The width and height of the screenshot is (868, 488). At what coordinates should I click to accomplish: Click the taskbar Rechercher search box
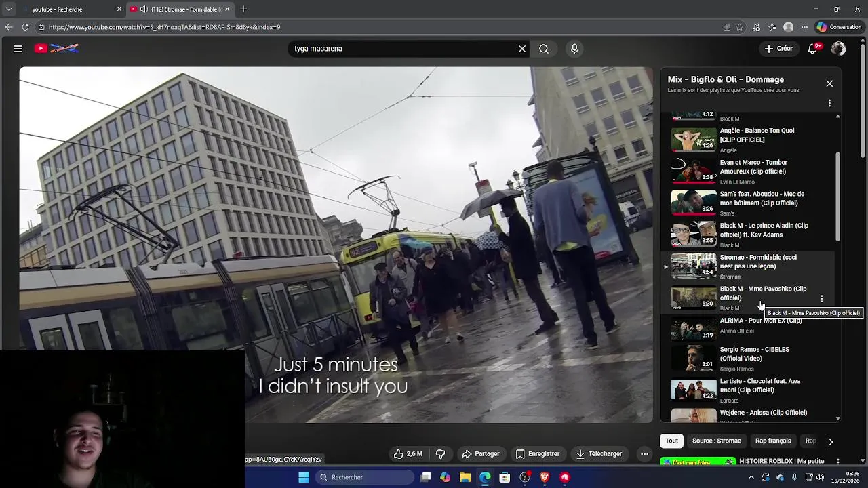point(365,477)
